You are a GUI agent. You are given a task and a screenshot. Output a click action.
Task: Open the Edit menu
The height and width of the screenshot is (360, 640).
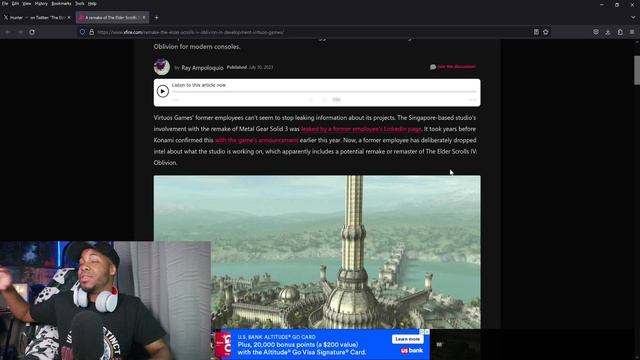(15, 4)
